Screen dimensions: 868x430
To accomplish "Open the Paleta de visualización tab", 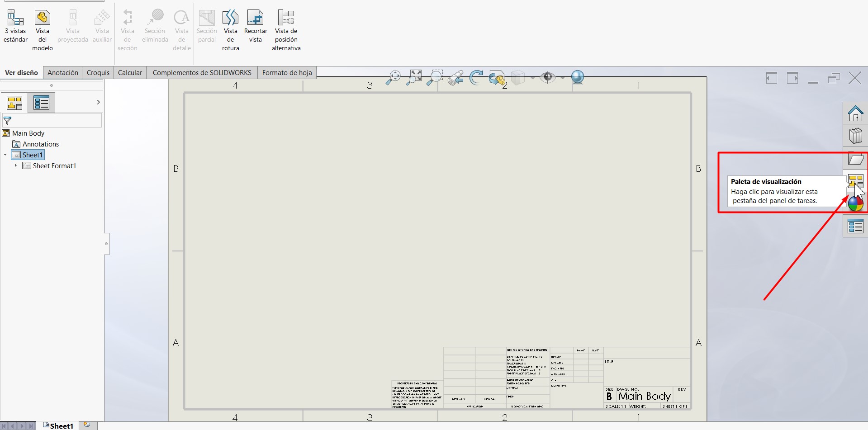I will (855, 182).
